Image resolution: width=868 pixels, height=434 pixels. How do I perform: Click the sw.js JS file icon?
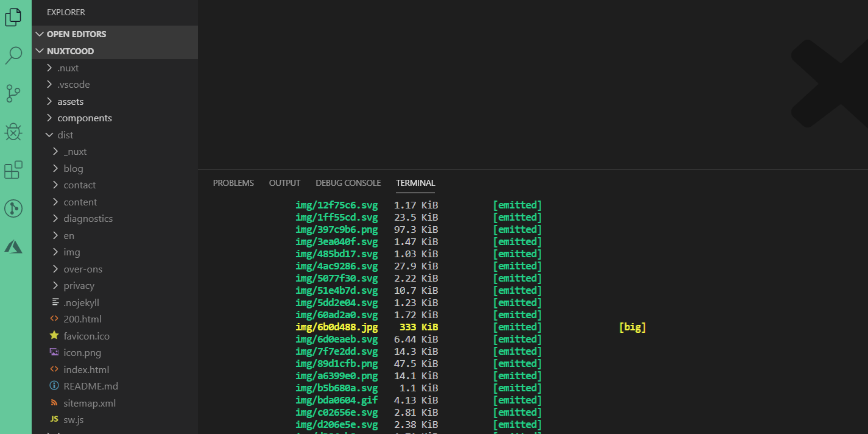coord(54,419)
